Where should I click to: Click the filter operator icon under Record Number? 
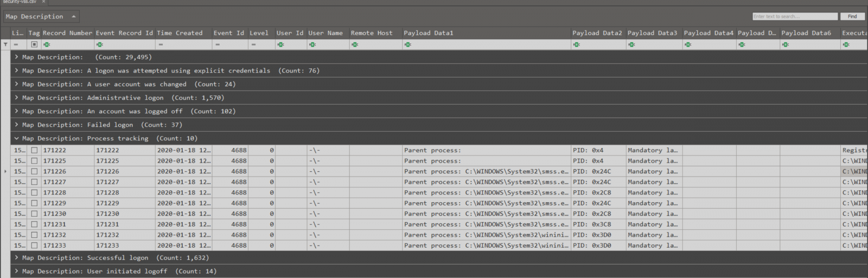click(x=47, y=44)
